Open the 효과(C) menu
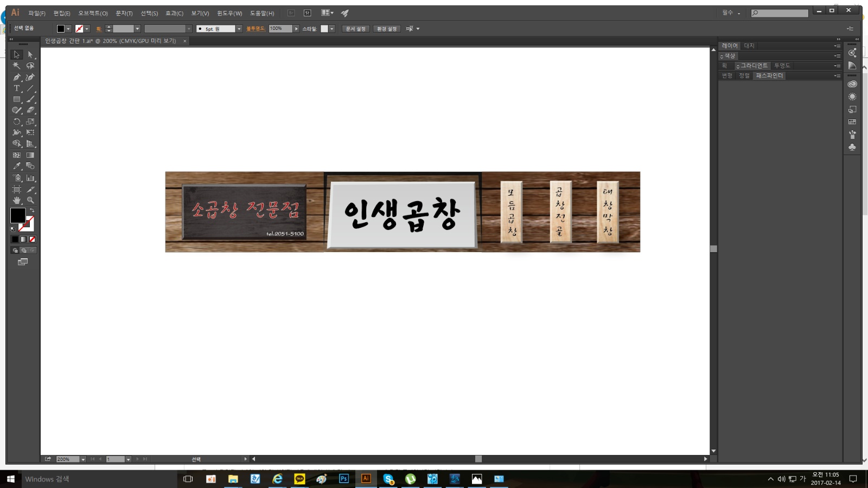The height and width of the screenshot is (488, 868). pos(174,13)
